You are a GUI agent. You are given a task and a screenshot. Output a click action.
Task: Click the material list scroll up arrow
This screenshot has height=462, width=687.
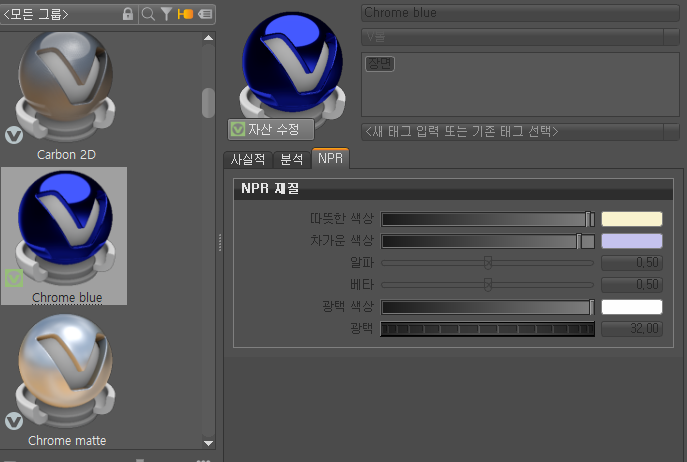(x=209, y=38)
